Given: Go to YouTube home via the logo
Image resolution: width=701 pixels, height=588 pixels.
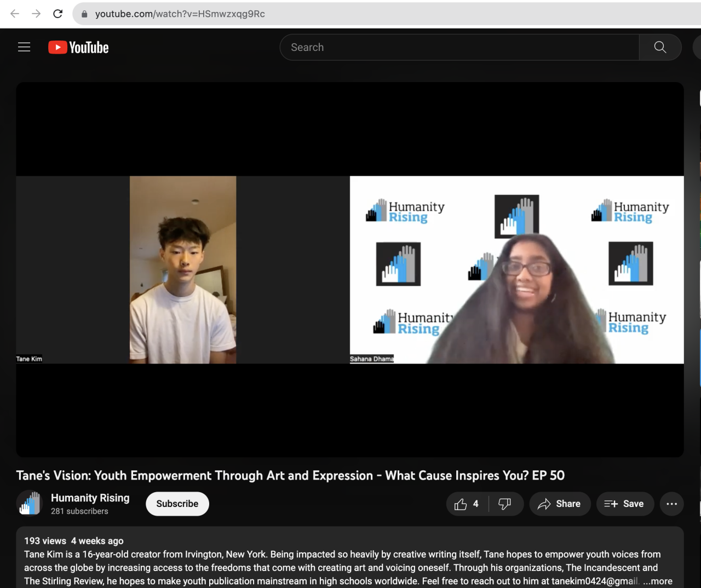Looking at the screenshot, I should click(x=78, y=48).
